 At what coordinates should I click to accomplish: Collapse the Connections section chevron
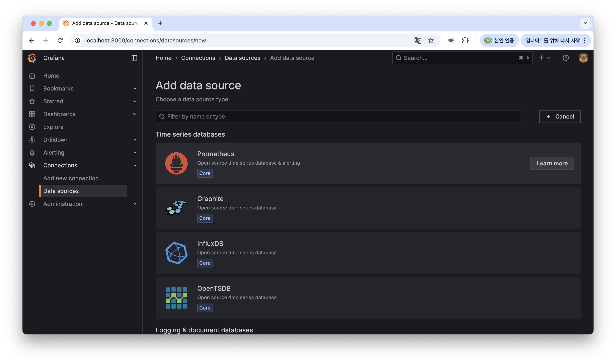coord(135,165)
